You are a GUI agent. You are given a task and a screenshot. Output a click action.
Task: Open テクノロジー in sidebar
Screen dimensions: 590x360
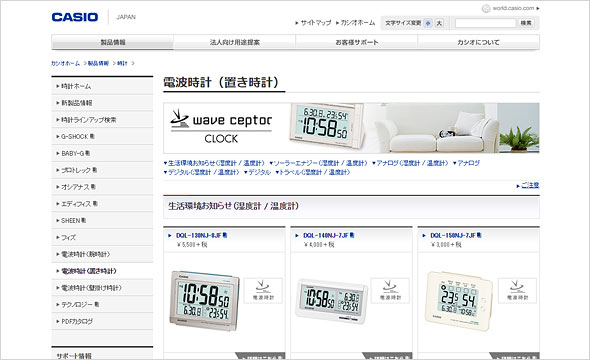(x=102, y=304)
